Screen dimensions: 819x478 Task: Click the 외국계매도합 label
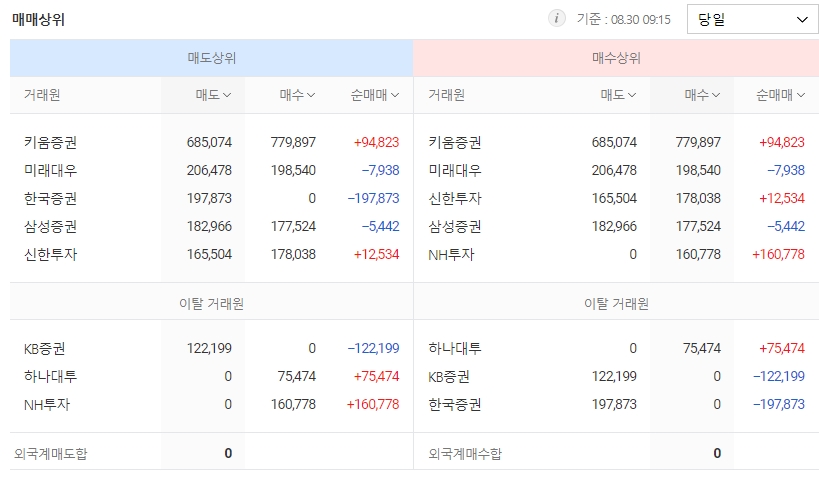click(x=51, y=453)
